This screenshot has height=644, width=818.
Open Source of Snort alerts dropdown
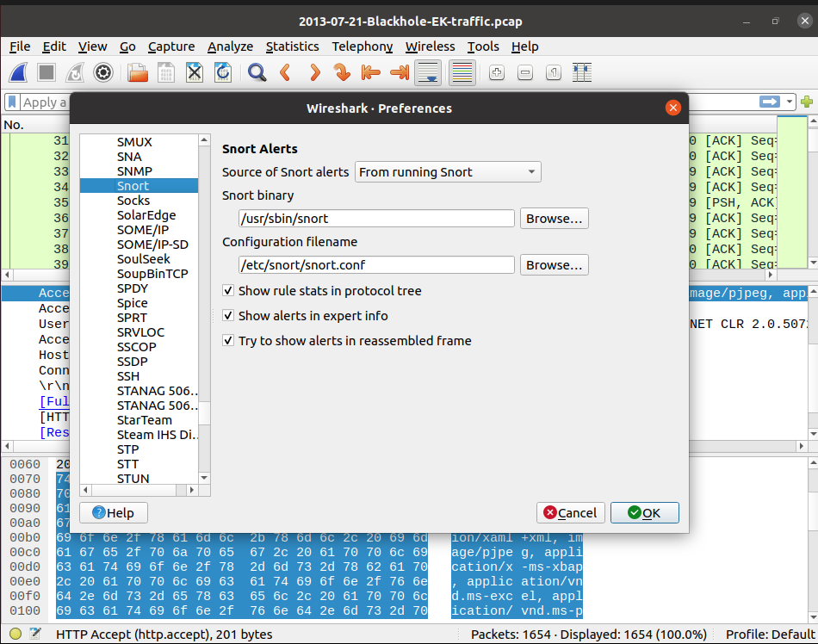point(448,172)
